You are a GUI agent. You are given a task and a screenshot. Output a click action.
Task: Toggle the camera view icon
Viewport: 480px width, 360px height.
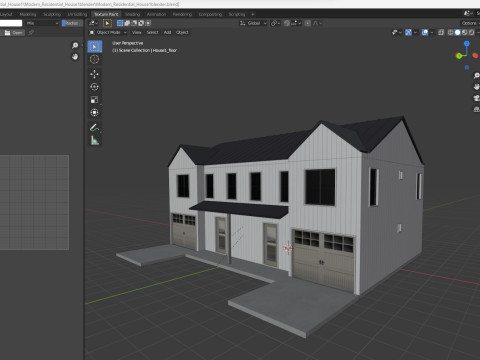point(477,98)
